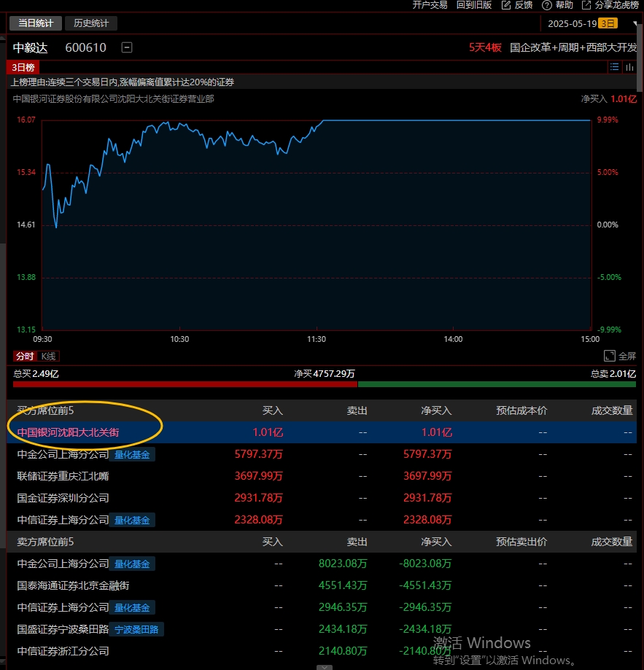Screen dimensions: 644x670
Task: Select buyer row 联储证券重庆江北嘴
Action: point(322,476)
